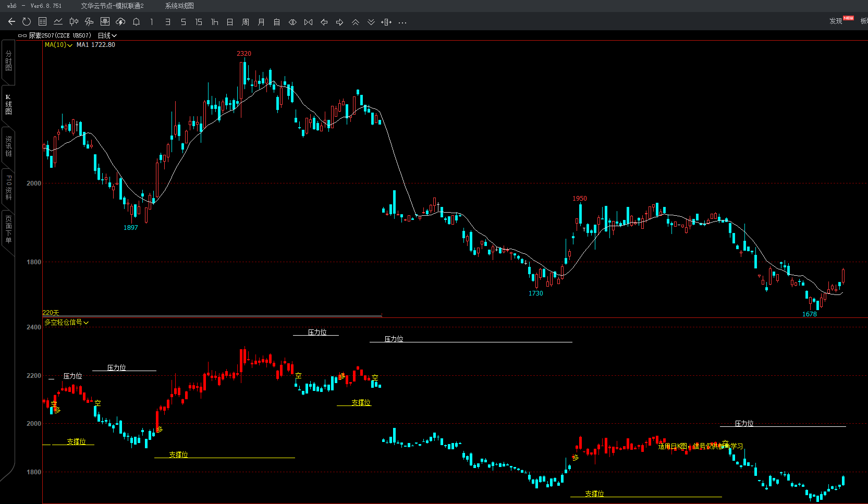Switch to the 1-minute period
This screenshot has width=868, height=504.
click(x=152, y=22)
